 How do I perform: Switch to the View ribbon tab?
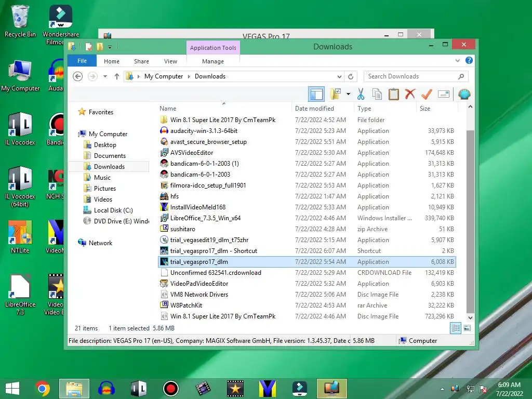[x=170, y=61]
